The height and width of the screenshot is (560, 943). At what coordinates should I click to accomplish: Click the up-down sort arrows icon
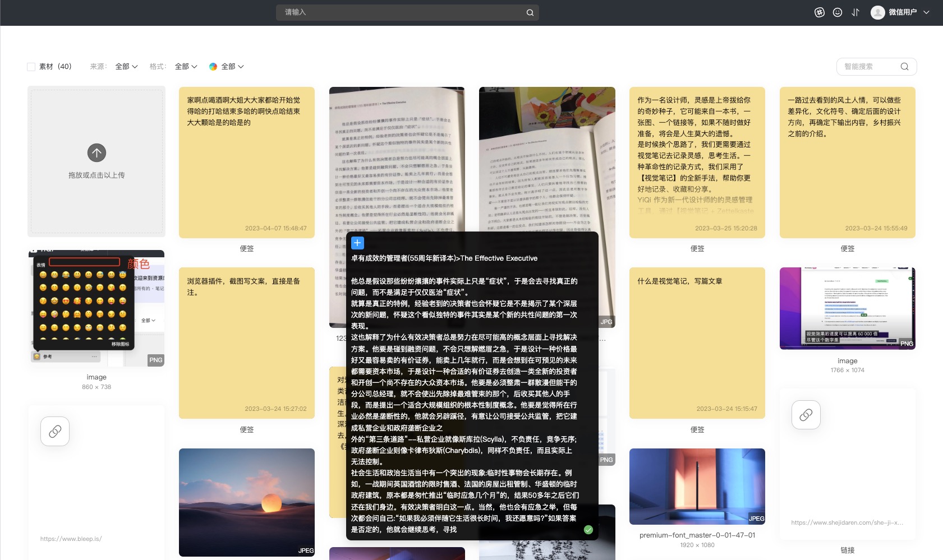(855, 12)
